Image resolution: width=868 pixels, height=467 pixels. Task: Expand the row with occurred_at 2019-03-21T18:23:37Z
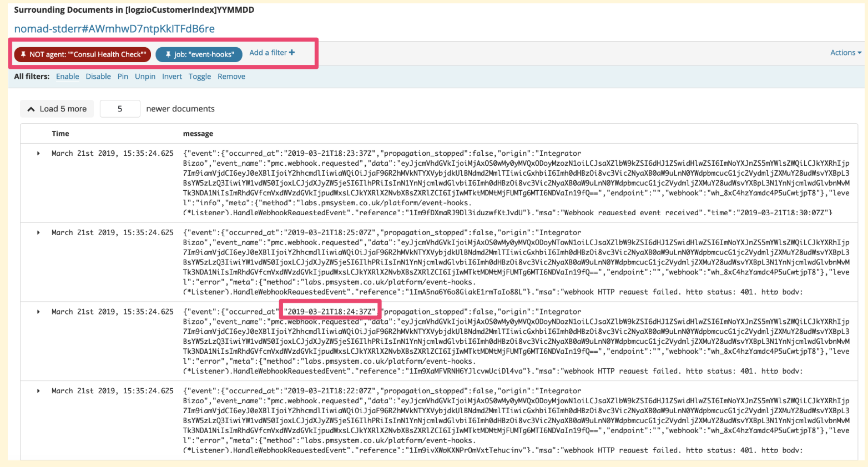click(x=38, y=154)
